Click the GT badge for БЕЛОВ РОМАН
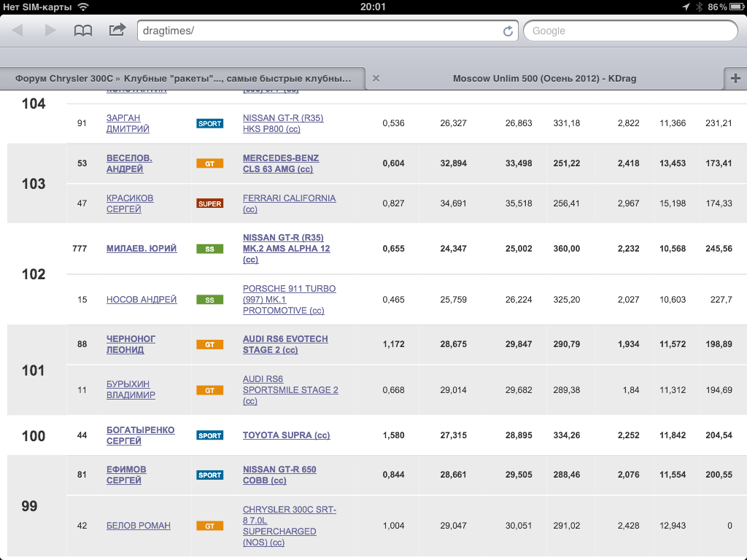Image resolution: width=747 pixels, height=560 pixels. tap(209, 526)
